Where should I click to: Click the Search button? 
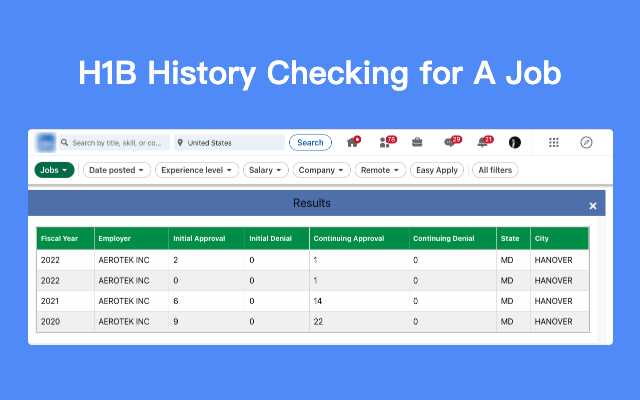310,142
